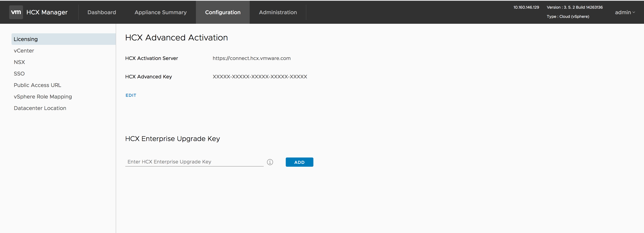Click the vCenter sidebar menu item

coord(23,50)
